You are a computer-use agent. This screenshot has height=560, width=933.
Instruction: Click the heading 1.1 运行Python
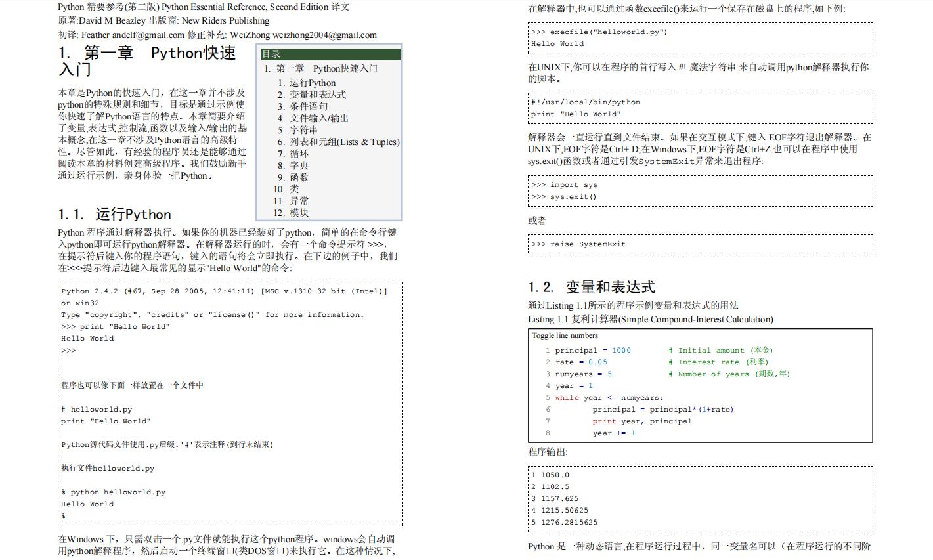point(114,214)
